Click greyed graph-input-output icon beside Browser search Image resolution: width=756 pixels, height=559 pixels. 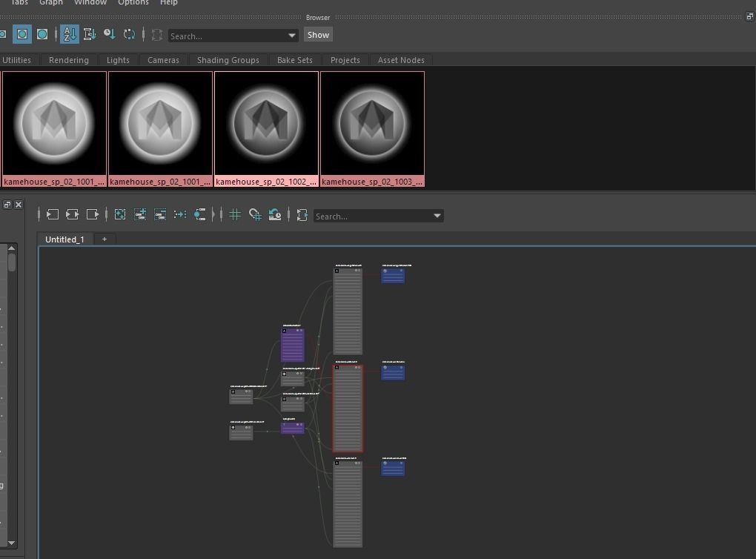pyautogui.click(x=156, y=35)
